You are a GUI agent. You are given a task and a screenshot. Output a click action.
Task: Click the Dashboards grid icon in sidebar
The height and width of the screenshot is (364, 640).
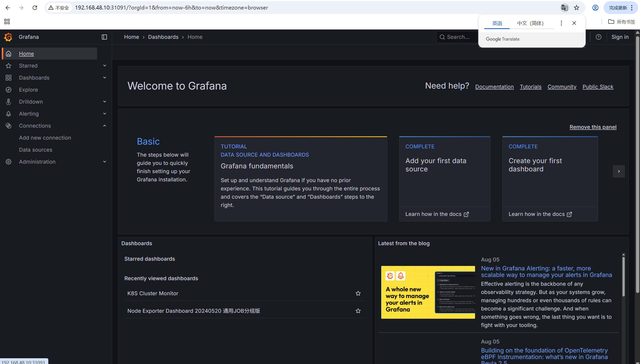[9, 78]
